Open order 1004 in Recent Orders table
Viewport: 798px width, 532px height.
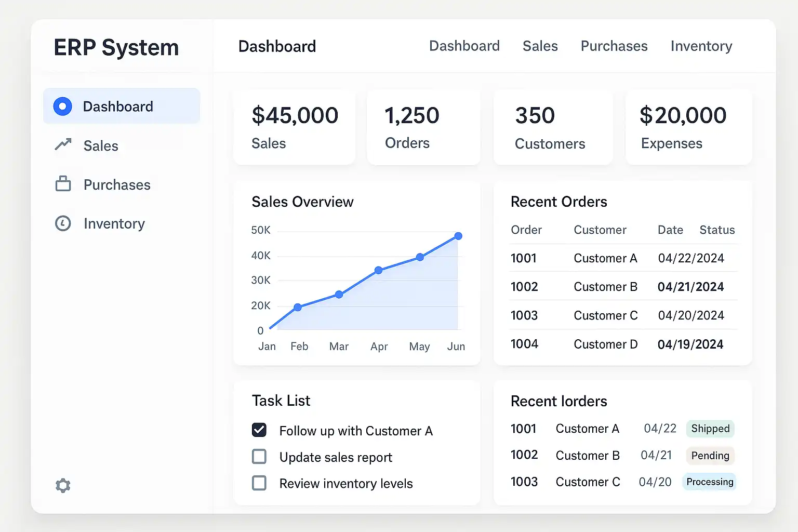[524, 344]
